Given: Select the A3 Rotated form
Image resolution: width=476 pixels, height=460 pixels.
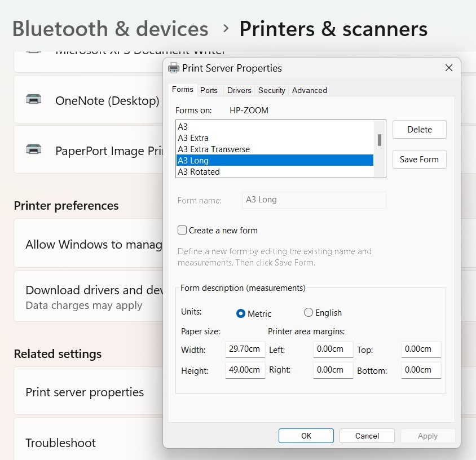Looking at the screenshot, I should click(226, 172).
